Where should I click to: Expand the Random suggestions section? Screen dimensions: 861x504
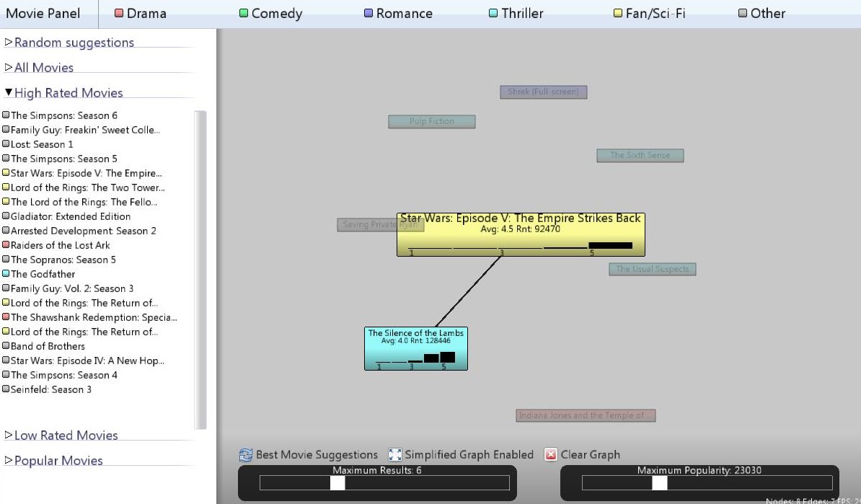69,43
